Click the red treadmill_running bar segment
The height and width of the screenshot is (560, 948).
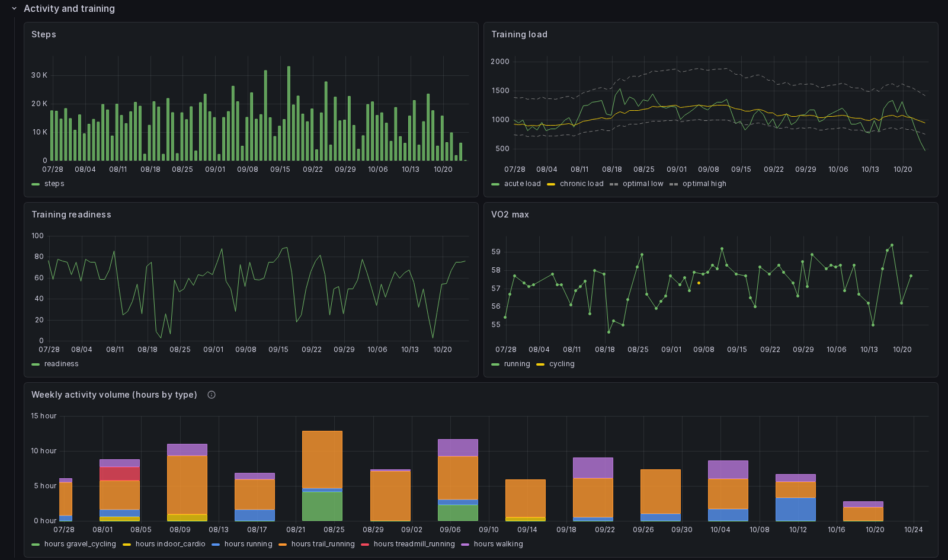pyautogui.click(x=120, y=474)
